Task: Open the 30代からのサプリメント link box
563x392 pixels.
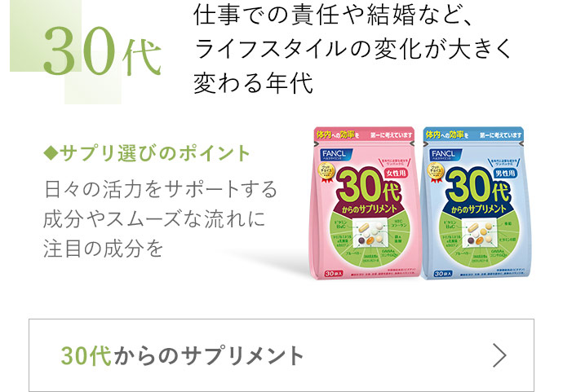Action: pos(281,355)
